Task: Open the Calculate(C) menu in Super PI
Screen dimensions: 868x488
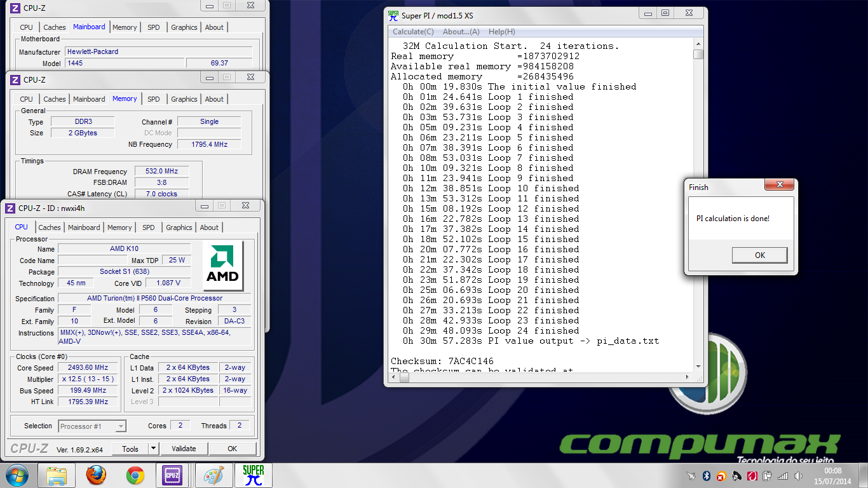Action: coord(413,32)
